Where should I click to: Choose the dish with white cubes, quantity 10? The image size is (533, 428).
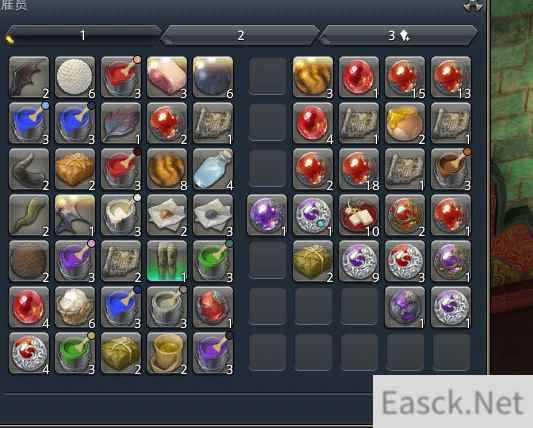[x=359, y=215]
